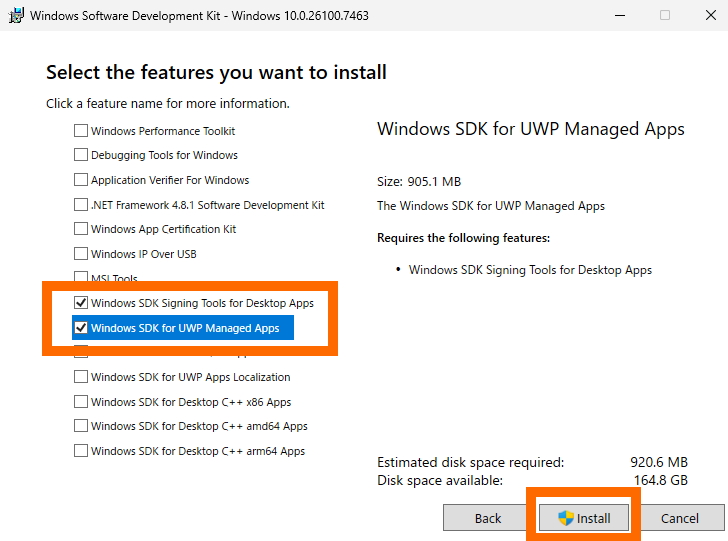Check the Desktop C++ amd64 Apps box
728x541 pixels.
coord(81,426)
